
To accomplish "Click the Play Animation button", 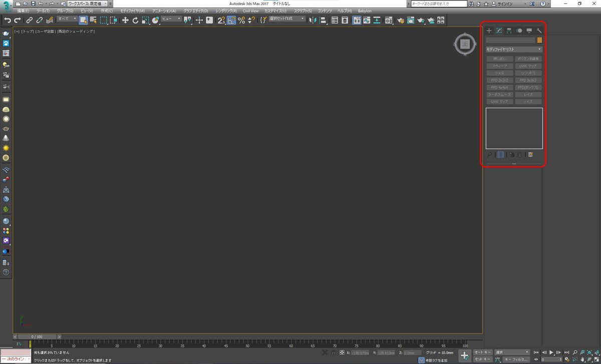I will click(552, 352).
